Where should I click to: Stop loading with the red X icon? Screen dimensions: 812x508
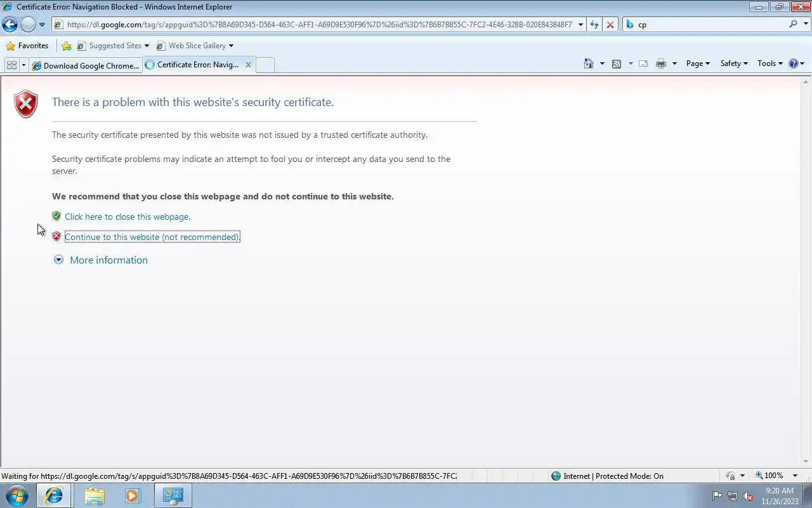610,25
